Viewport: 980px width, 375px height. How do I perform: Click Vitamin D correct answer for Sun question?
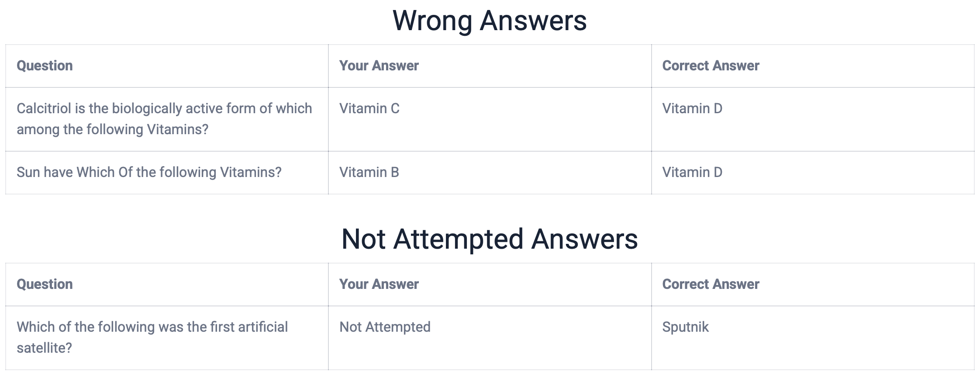tap(692, 172)
